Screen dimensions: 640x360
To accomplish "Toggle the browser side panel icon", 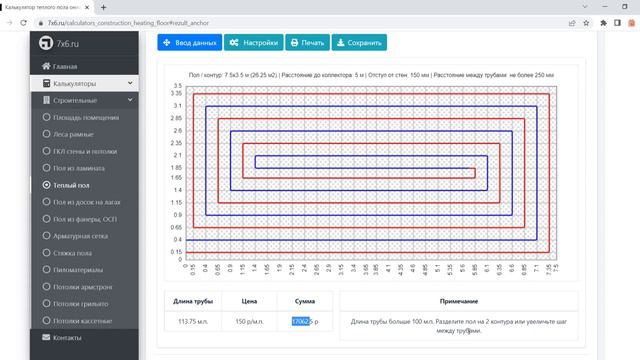I will [617, 23].
